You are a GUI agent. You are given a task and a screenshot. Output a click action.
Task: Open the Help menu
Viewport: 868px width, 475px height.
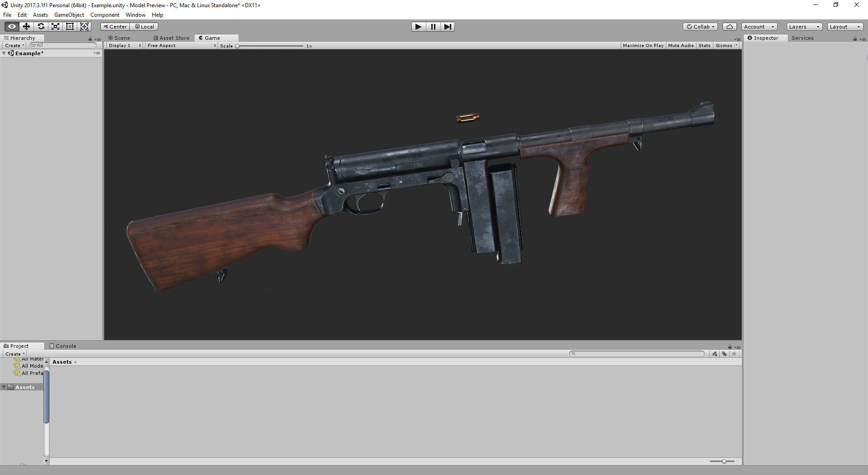pyautogui.click(x=157, y=15)
